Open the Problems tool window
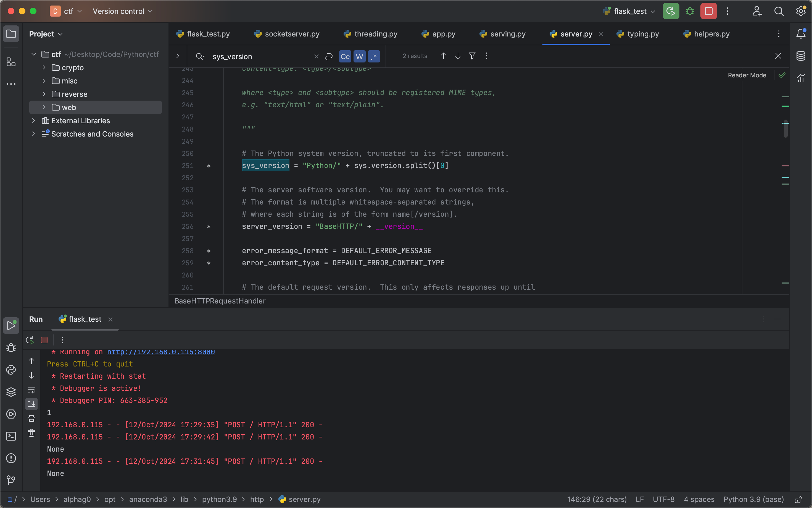 click(x=11, y=458)
